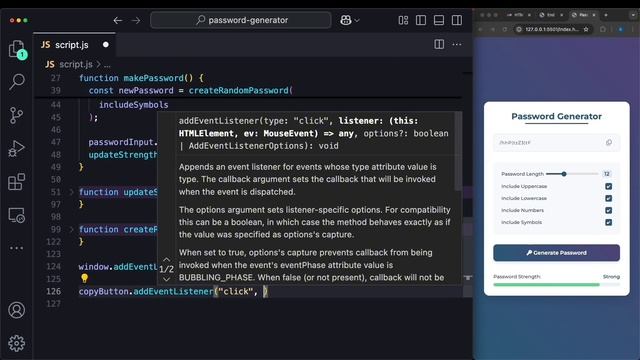The width and height of the screenshot is (640, 360).
Task: Open the Explorer view in activity bar
Action: [17, 49]
